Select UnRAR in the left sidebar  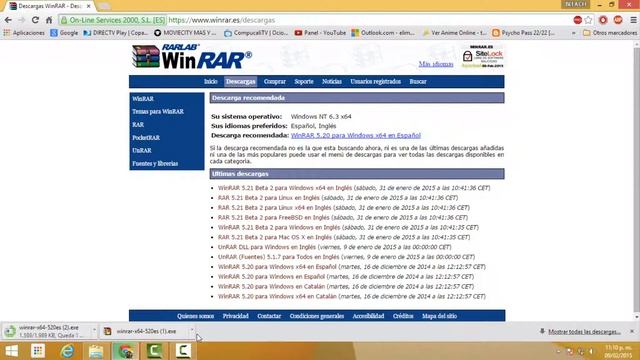point(142,150)
